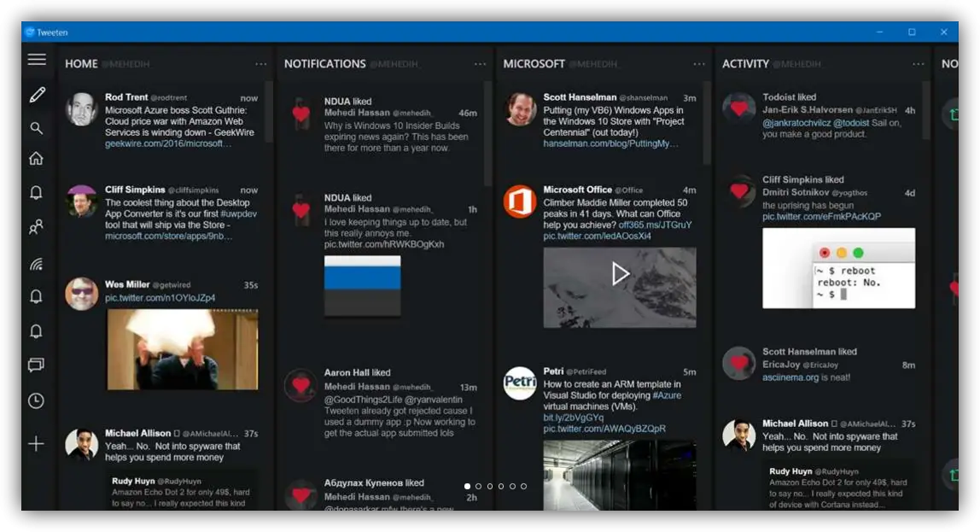Select the third pagination dot

point(490,486)
